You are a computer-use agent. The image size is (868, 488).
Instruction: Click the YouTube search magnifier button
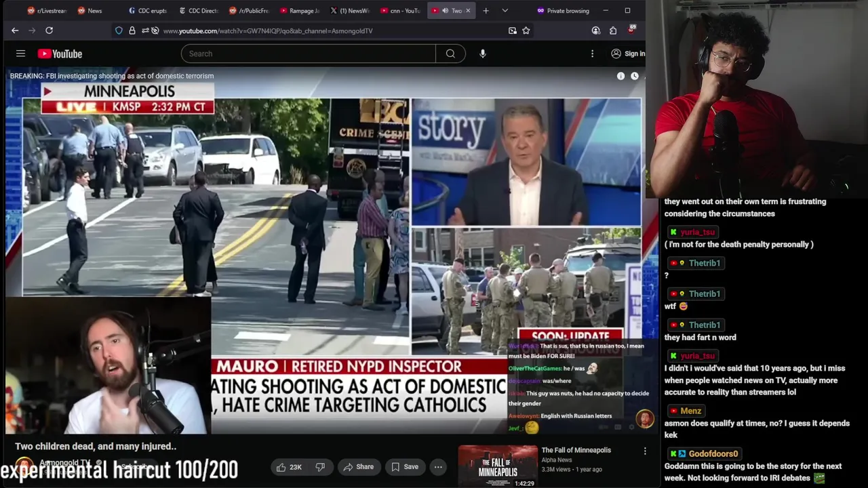(x=450, y=54)
